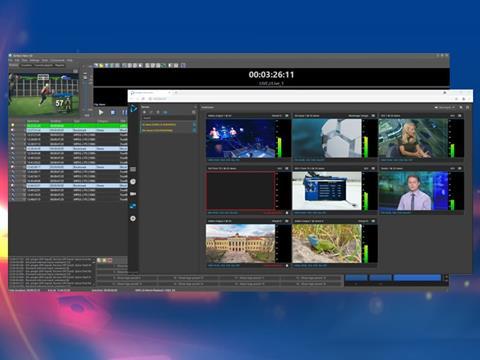
Task: Click first icon right of layout dropdown
Action: [461, 107]
